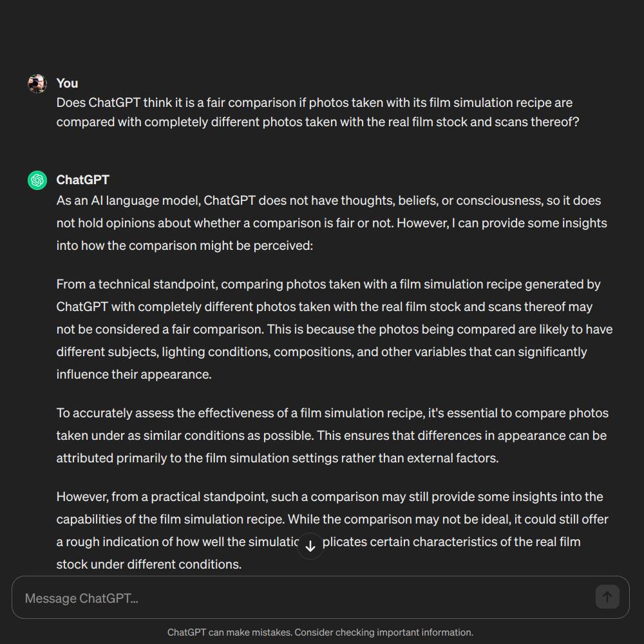Click the user question starting "Does ChatGPT think"
This screenshot has width=644, height=644.
(317, 112)
